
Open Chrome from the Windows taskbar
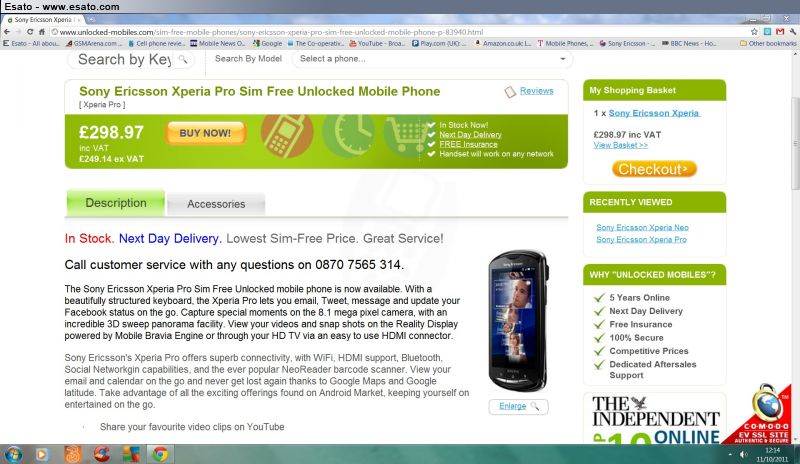click(x=160, y=454)
